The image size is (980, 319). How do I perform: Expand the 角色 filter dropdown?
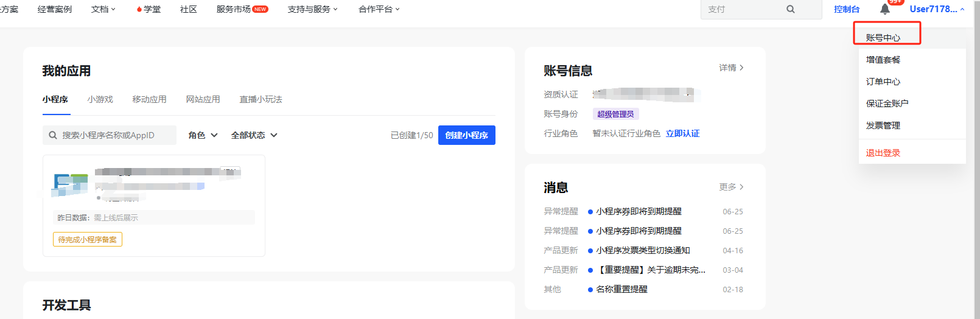(203, 135)
